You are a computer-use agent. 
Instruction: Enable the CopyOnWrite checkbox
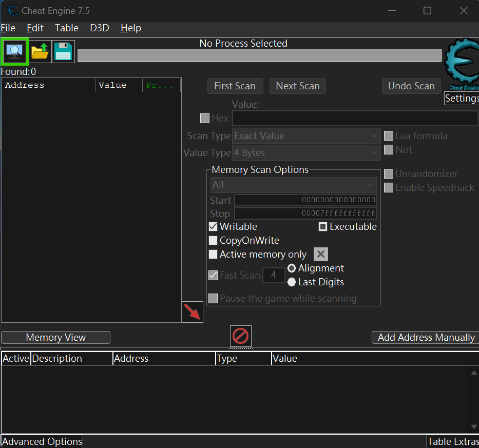(213, 240)
